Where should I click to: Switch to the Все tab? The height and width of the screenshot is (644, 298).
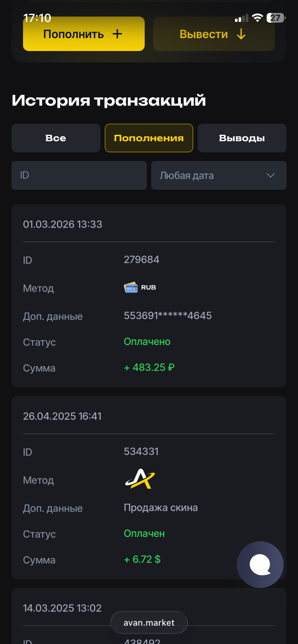pyautogui.click(x=56, y=138)
